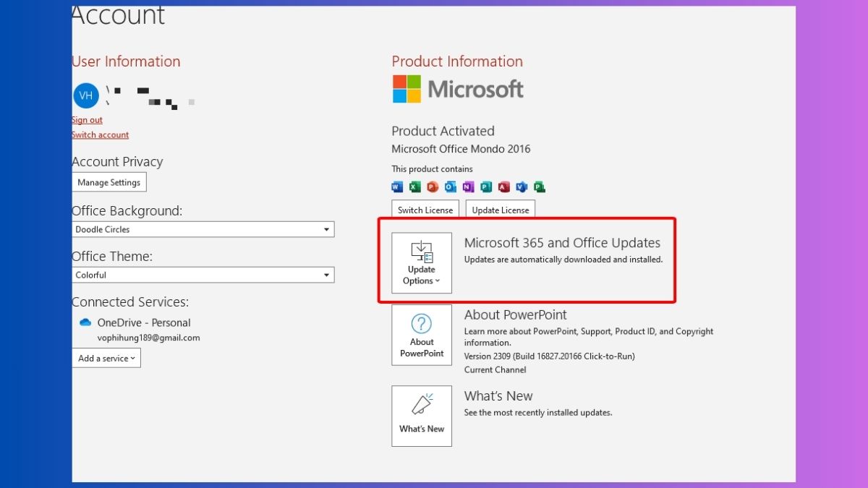Open the About PowerPoint button
This screenshot has height=488, width=868.
click(422, 335)
